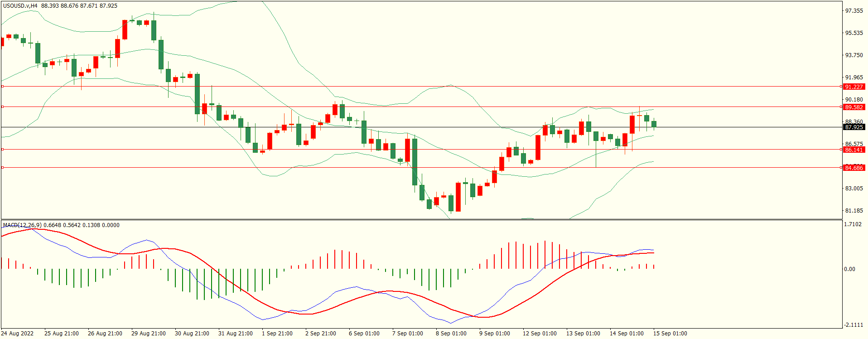Click the latest green candlestick on chart
868x339 pixels.
pos(654,124)
